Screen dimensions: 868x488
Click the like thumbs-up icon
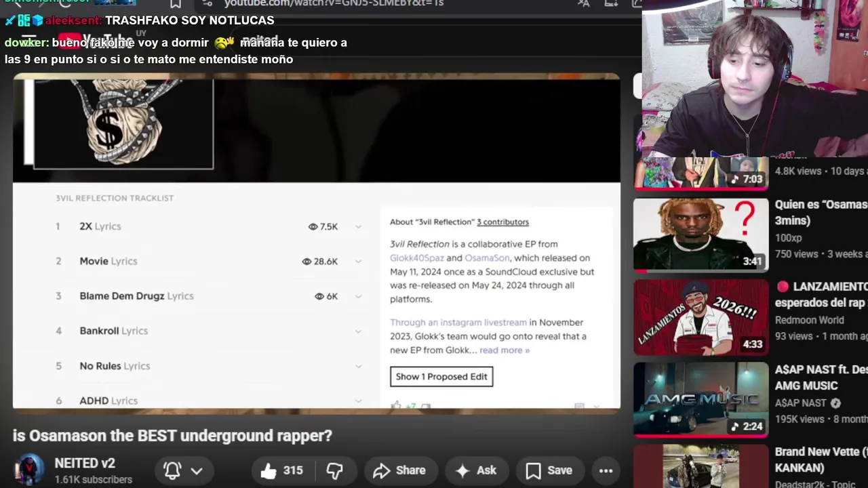click(x=269, y=470)
